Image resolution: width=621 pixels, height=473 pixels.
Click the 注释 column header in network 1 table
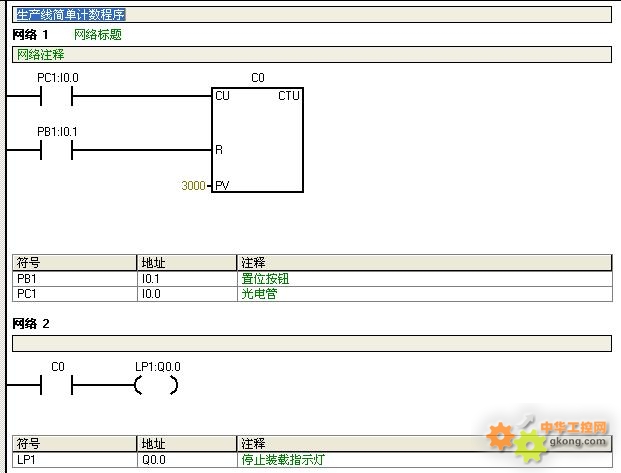pyautogui.click(x=425, y=263)
